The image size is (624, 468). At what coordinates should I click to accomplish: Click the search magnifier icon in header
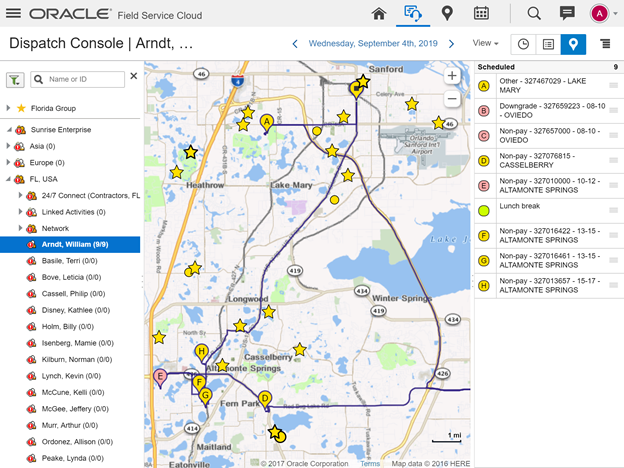pyautogui.click(x=534, y=14)
